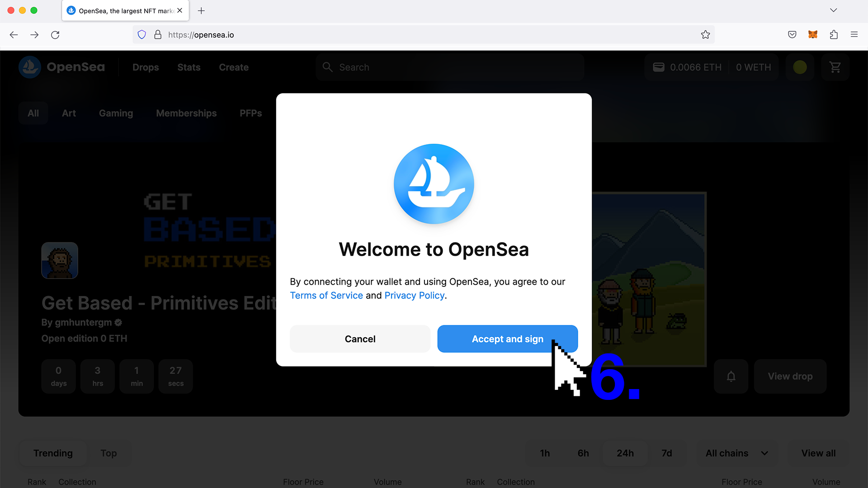The height and width of the screenshot is (488, 868).
Task: Open the extensions puzzle icon
Action: point(834,35)
